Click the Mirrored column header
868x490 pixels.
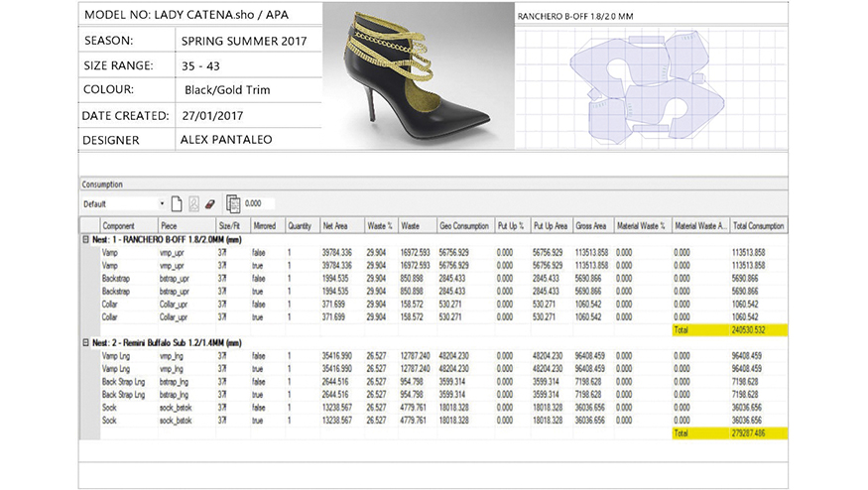click(266, 226)
